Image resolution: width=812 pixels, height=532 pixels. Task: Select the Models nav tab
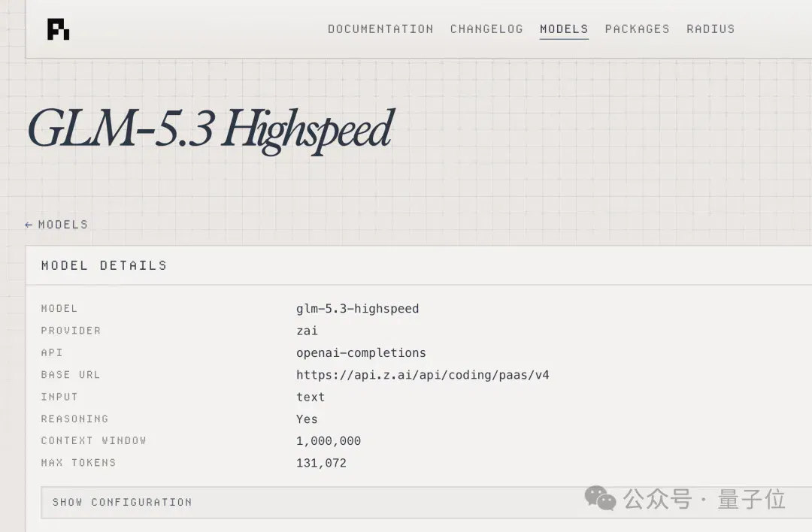tap(564, 29)
